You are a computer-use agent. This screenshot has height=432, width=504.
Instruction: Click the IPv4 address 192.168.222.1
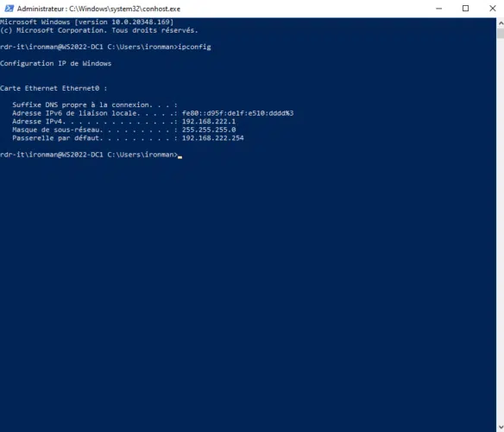[209, 121]
